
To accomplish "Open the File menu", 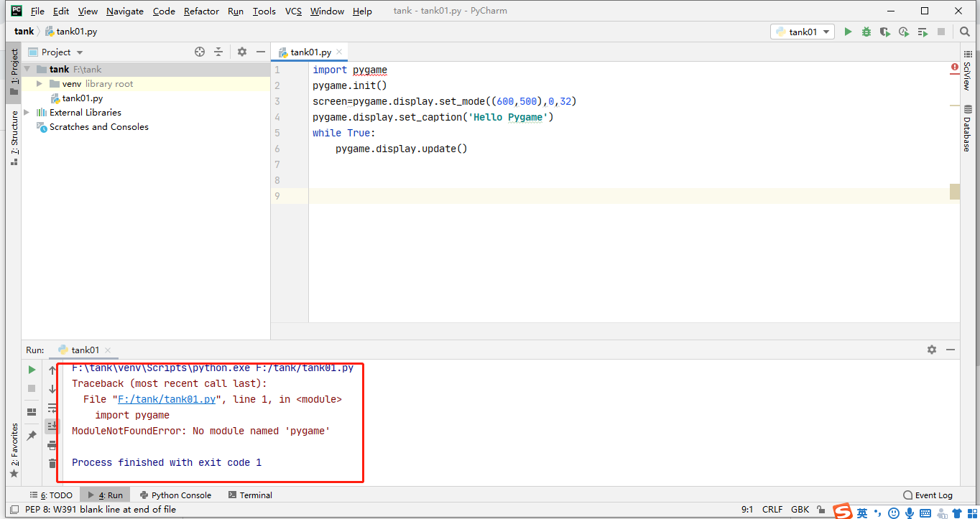I will pyautogui.click(x=37, y=11).
